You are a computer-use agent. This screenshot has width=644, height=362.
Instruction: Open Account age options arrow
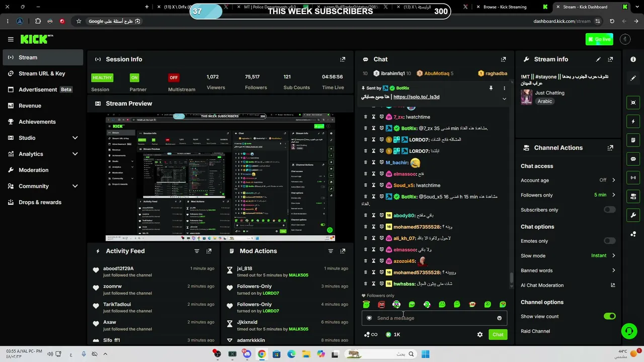[x=613, y=180]
